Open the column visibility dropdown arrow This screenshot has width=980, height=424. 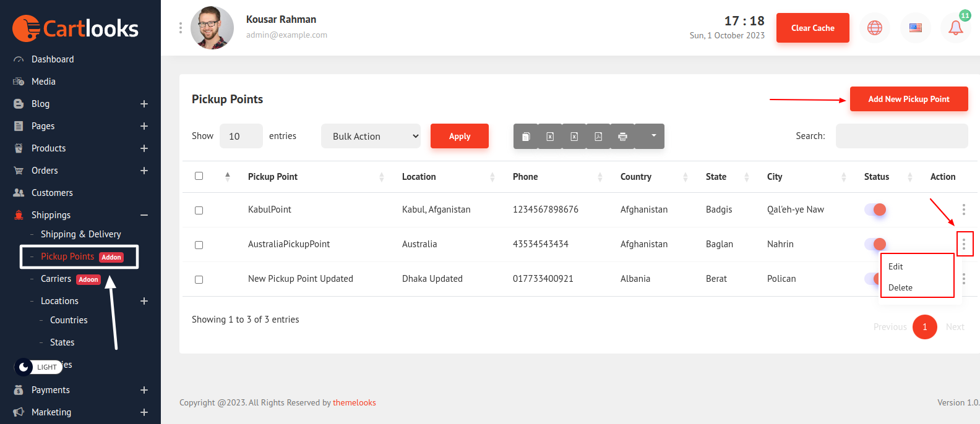coord(653,136)
